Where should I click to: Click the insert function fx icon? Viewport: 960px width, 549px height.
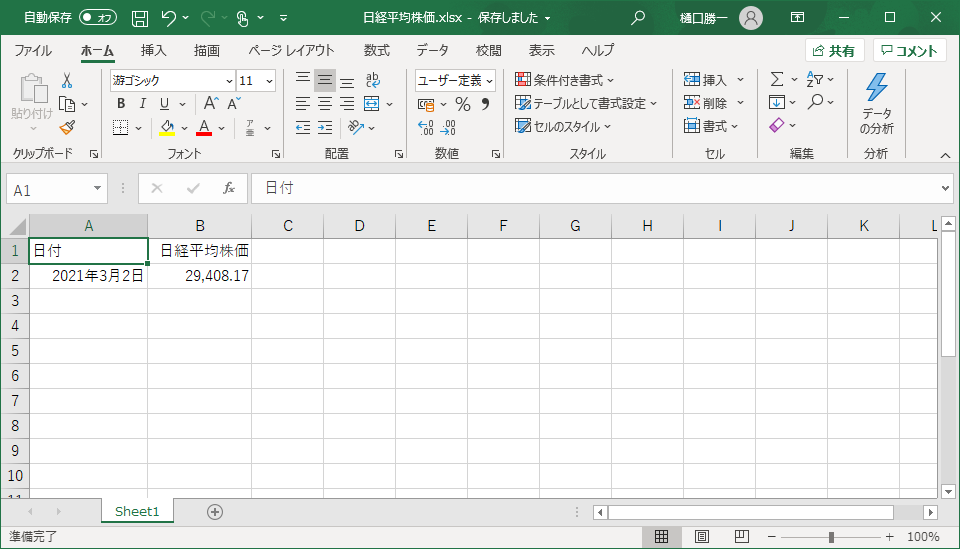click(229, 189)
